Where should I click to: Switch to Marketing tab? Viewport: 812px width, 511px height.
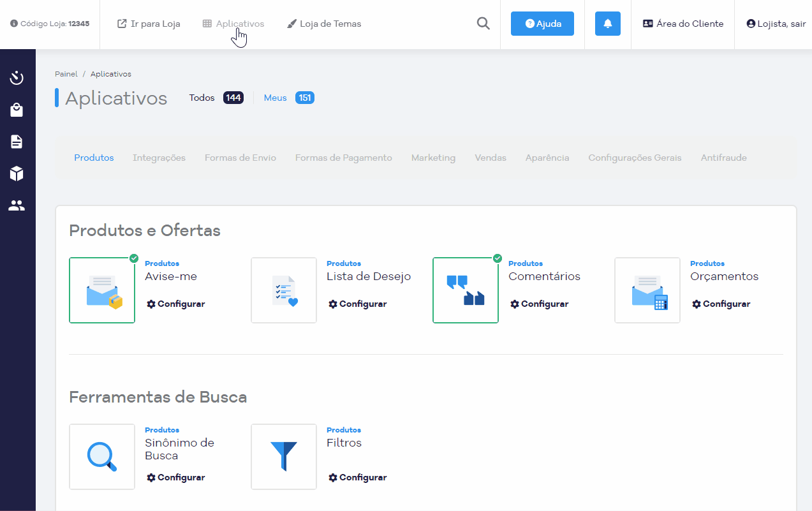[434, 158]
